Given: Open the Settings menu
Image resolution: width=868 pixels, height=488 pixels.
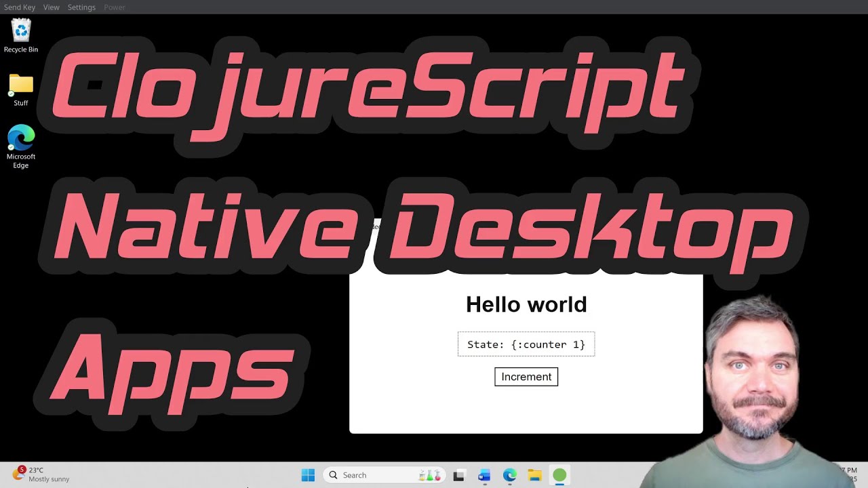Looking at the screenshot, I should (81, 7).
